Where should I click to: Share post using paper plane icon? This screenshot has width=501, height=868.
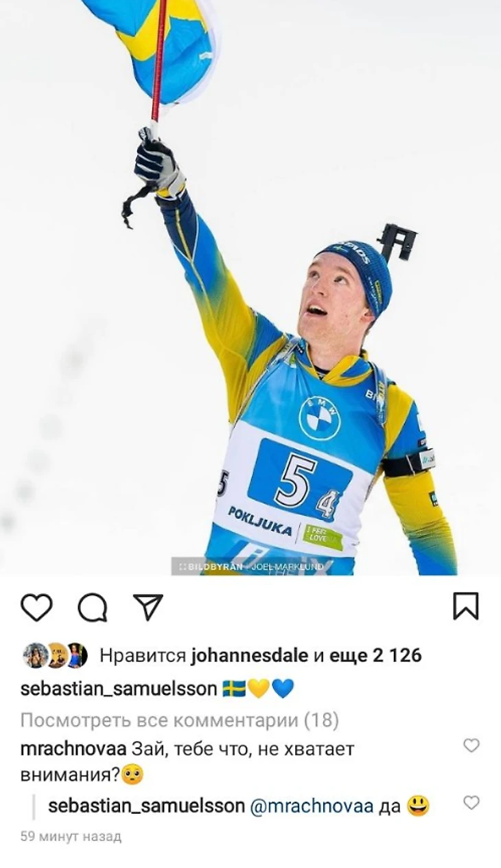(148, 607)
